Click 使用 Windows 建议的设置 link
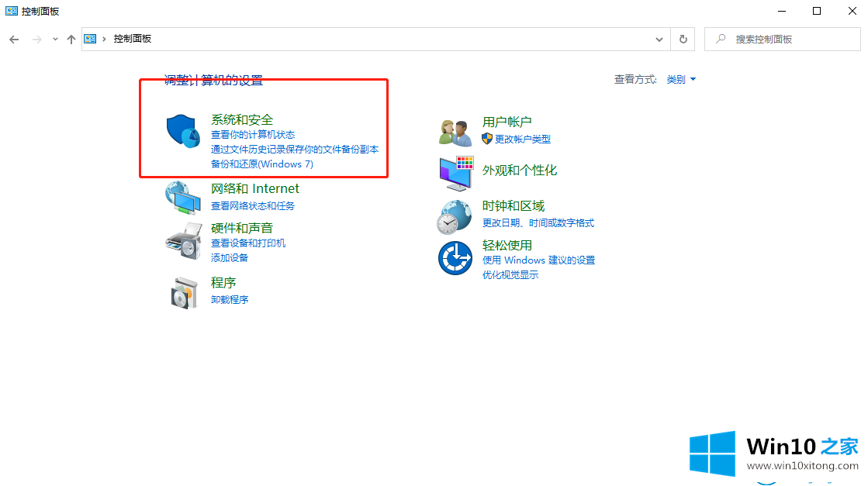The image size is (868, 486). (x=538, y=260)
